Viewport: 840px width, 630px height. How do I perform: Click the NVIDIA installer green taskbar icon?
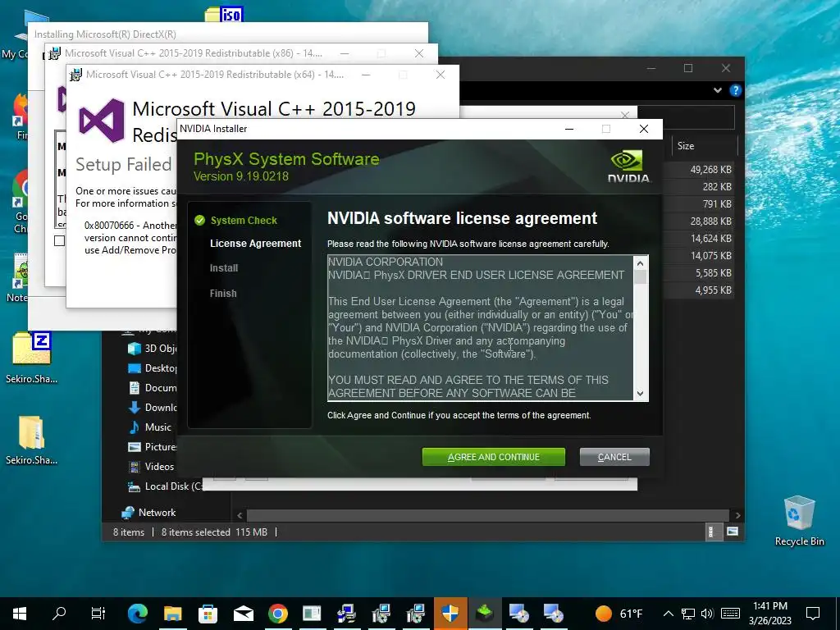pos(484,614)
